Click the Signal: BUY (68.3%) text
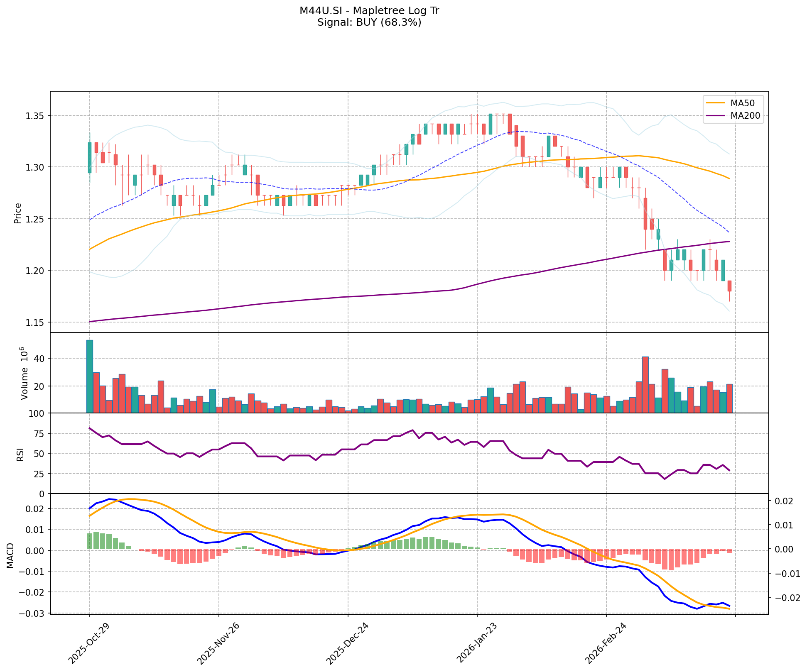 pos(369,22)
